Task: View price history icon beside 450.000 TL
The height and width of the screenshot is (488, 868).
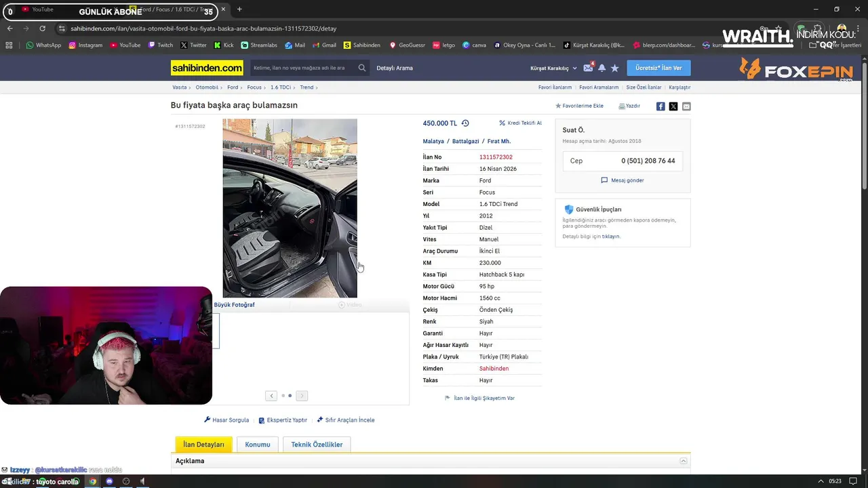Action: click(465, 123)
